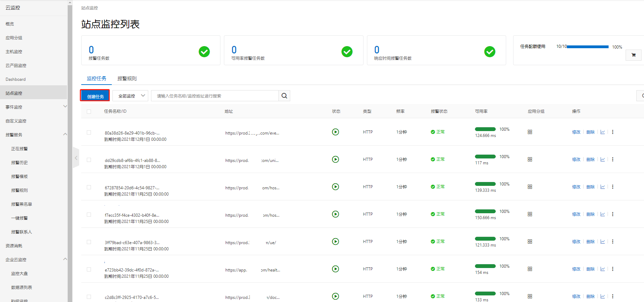
Task: Toggle the select-all checkbox in table header
Action: 89,112
